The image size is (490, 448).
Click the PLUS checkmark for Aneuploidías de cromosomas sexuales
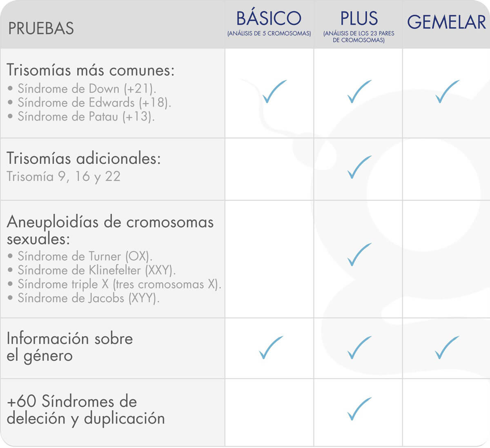[359, 254]
